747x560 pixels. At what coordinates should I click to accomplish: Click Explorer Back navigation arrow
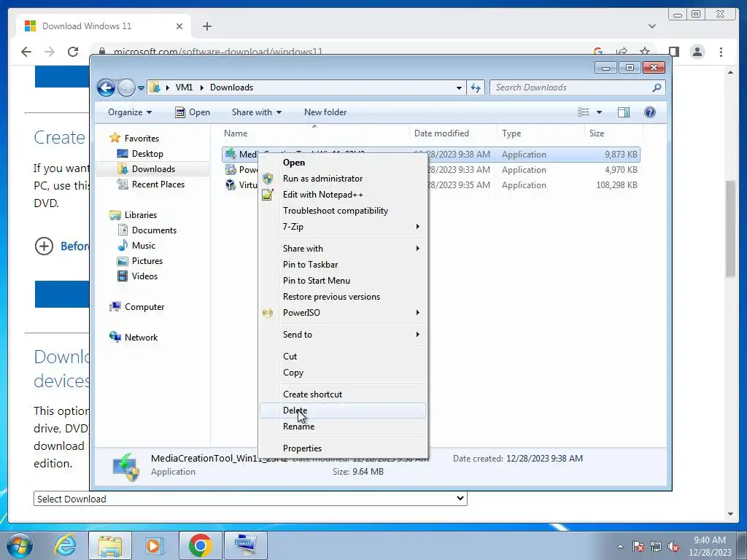coord(106,87)
